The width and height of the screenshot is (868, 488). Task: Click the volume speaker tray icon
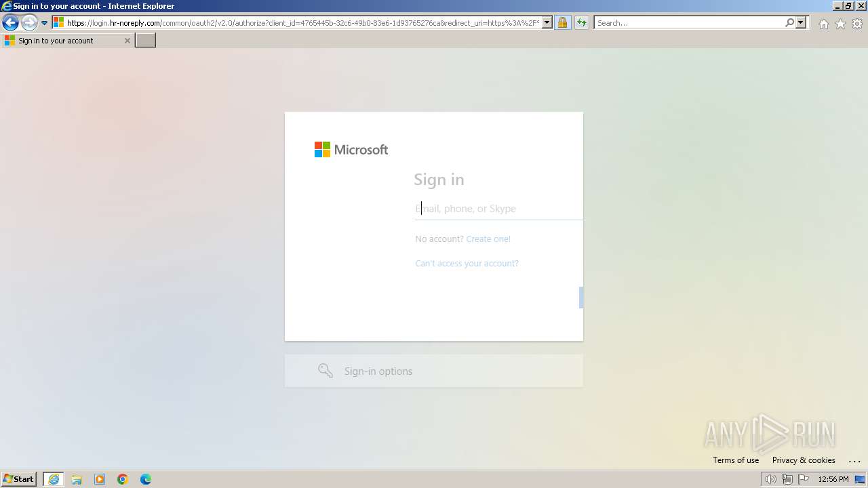pos(770,479)
